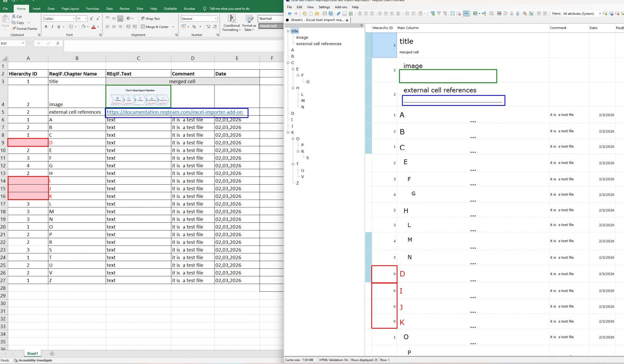Toggle Bold formatting in Excel
The width and height of the screenshot is (624, 364).
[x=46, y=27]
